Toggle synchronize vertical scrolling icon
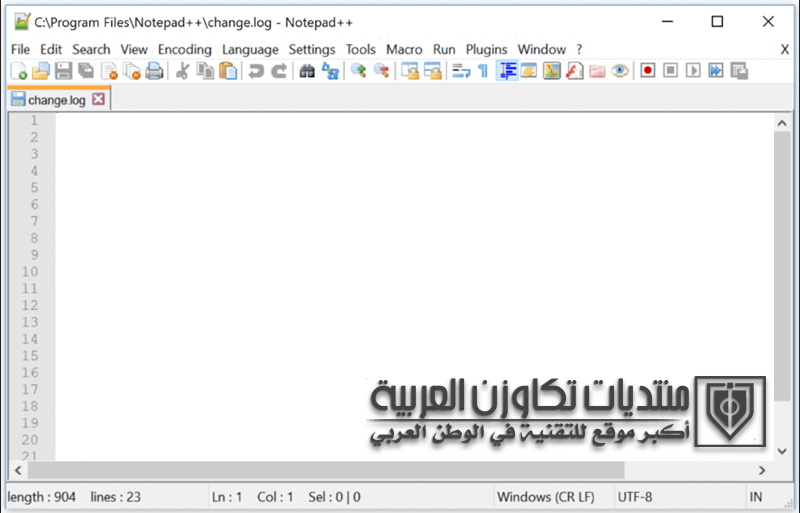The height and width of the screenshot is (513, 800). click(x=410, y=71)
